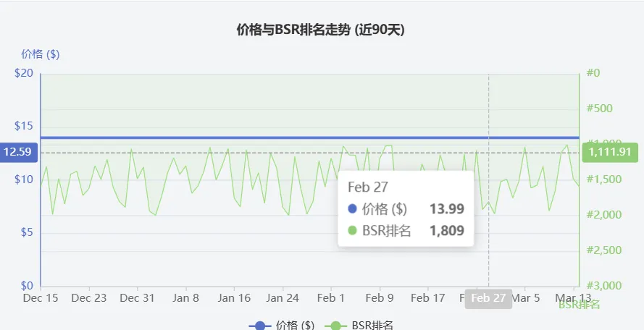Click the #2,000 BSR axis tick label
This screenshot has width=644, height=330.
click(600, 215)
